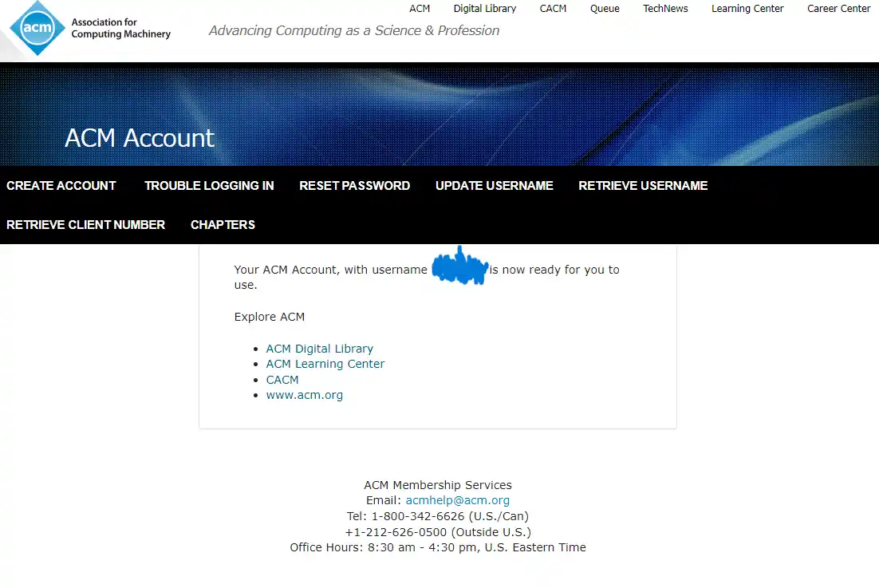Open CACM from the top navigation
The image size is (879, 588).
tap(553, 9)
